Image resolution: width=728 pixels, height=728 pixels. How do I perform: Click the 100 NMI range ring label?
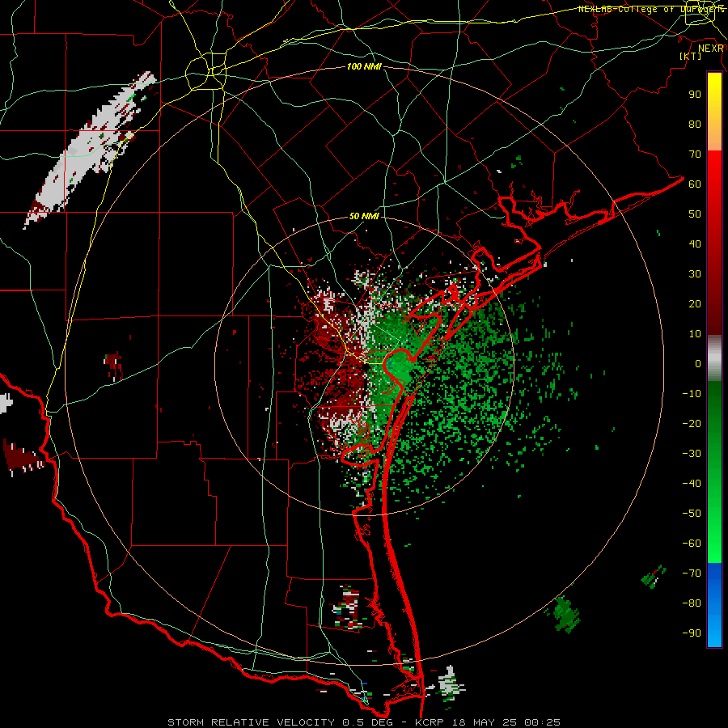point(364,66)
